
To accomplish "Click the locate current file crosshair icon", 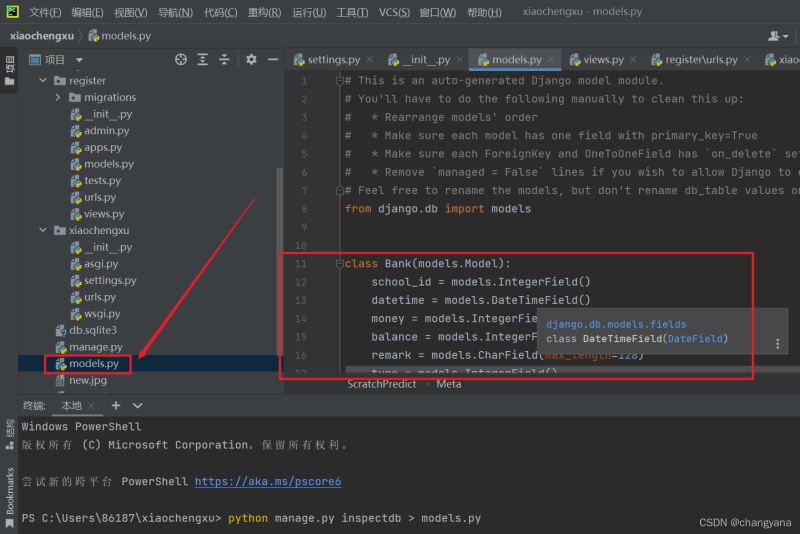I will click(x=181, y=60).
